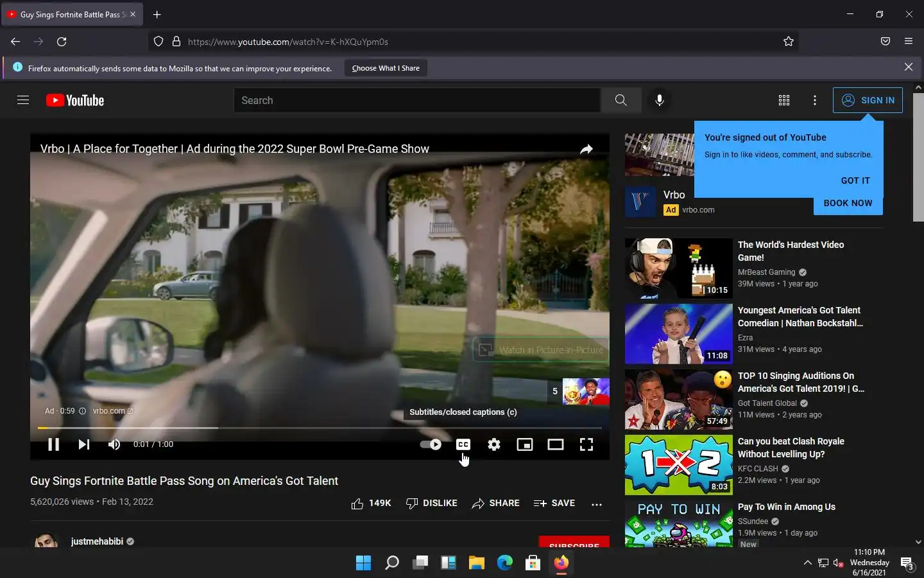924x578 pixels.
Task: Open the Firefox application menu
Action: point(909,42)
